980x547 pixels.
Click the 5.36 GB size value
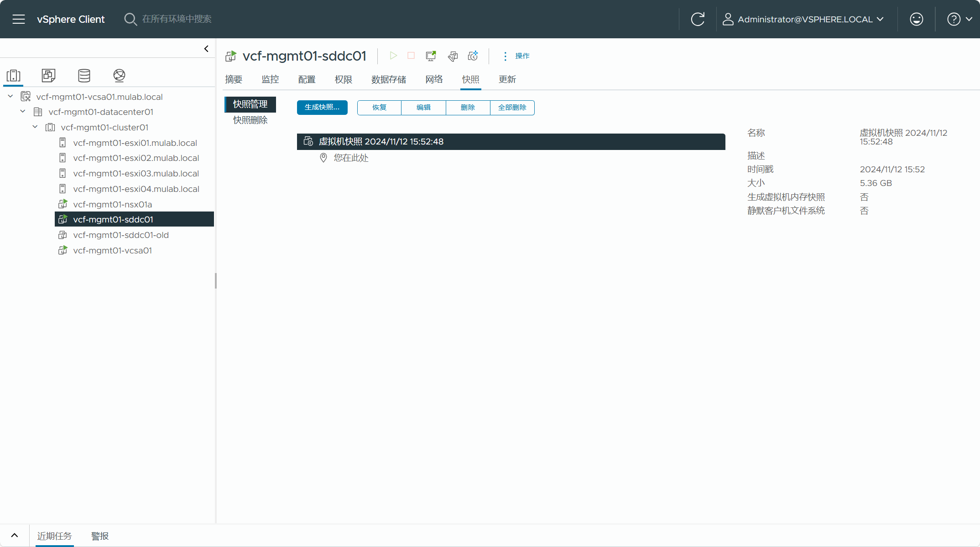(x=876, y=183)
